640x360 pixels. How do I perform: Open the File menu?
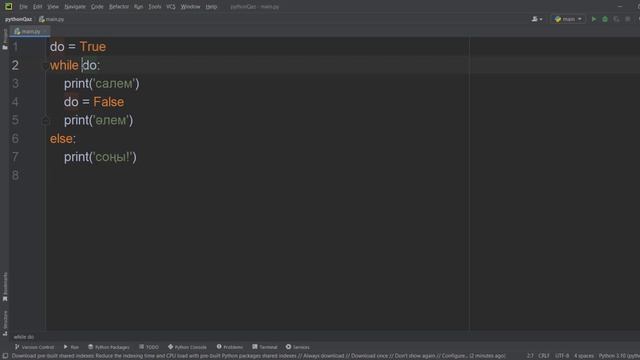pos(23,7)
